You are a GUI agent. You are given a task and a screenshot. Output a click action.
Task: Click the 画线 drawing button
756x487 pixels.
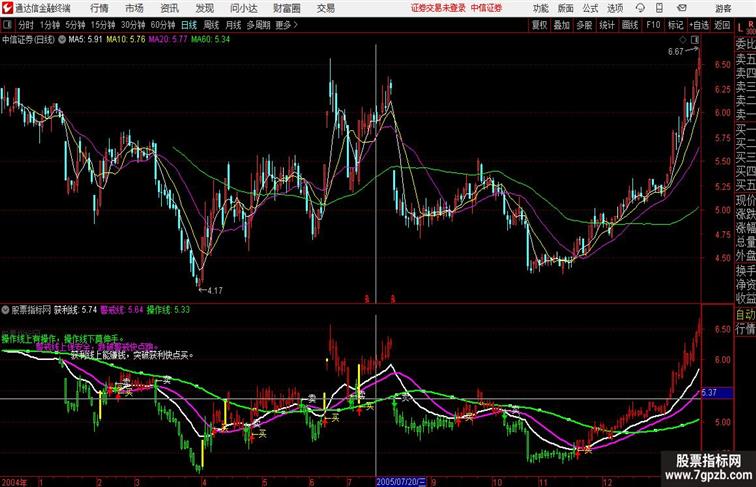(x=630, y=25)
